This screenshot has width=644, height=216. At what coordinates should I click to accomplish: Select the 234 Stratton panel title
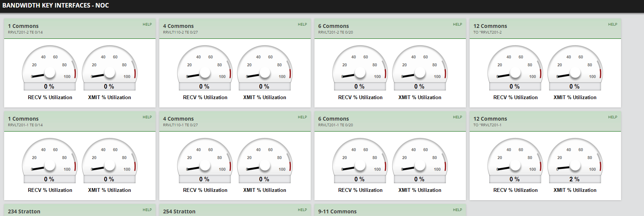tap(24, 211)
